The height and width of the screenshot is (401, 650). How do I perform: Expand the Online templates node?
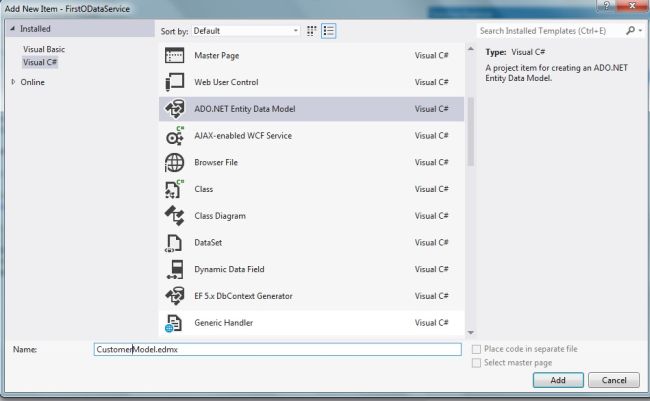(13, 82)
